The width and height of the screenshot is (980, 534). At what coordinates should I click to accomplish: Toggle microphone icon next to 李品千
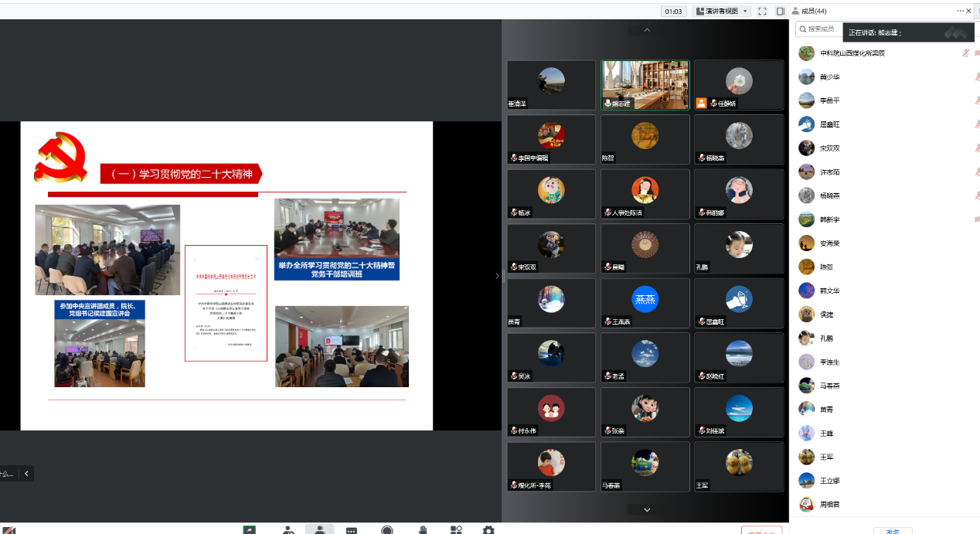[977, 100]
